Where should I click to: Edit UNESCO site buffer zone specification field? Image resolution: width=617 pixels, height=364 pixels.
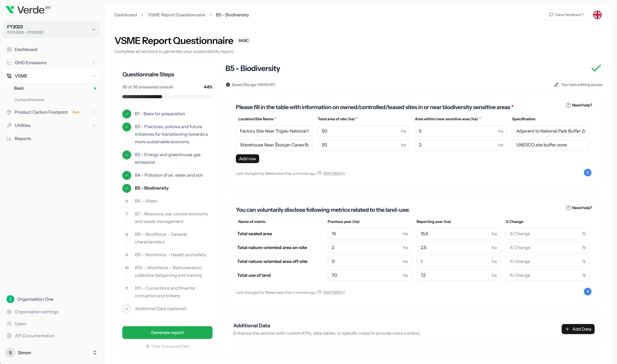[550, 145]
